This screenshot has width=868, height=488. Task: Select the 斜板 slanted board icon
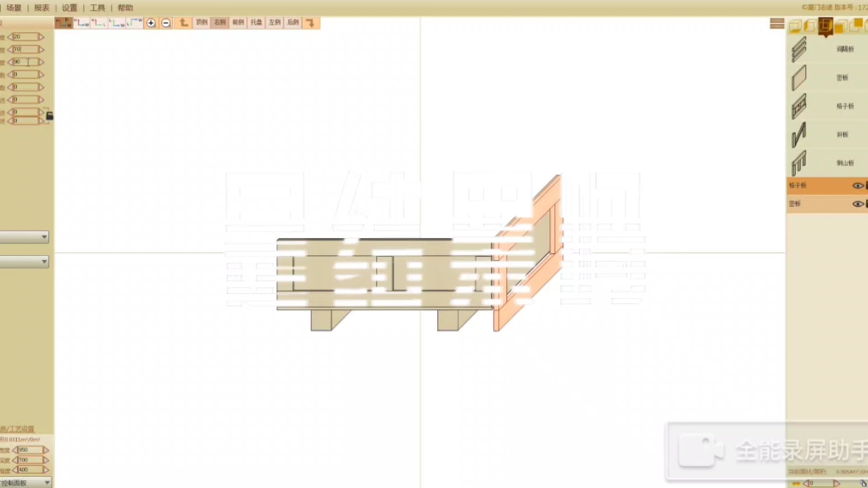(x=799, y=135)
